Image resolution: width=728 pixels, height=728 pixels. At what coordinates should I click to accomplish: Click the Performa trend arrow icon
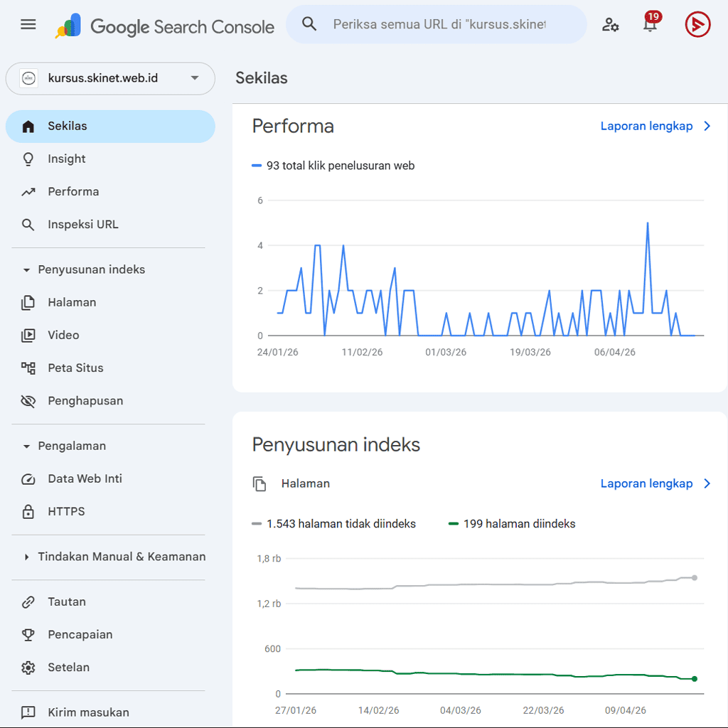28,192
